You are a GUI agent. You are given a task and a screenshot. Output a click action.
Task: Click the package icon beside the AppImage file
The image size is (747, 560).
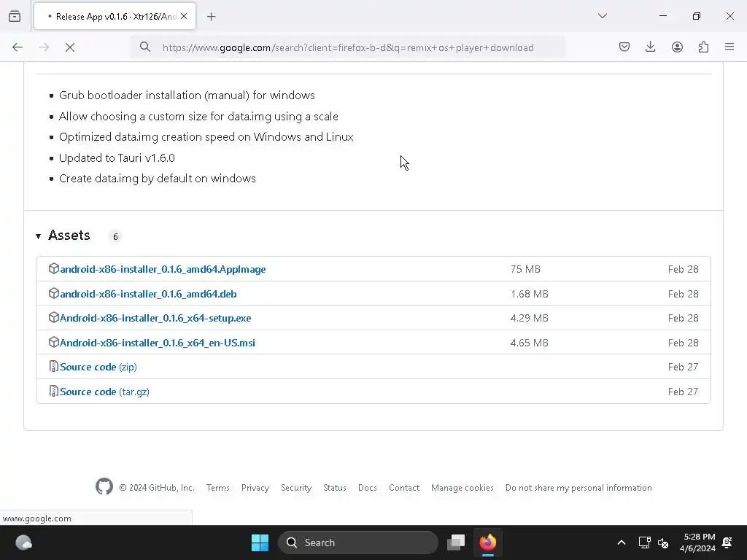[x=54, y=268]
